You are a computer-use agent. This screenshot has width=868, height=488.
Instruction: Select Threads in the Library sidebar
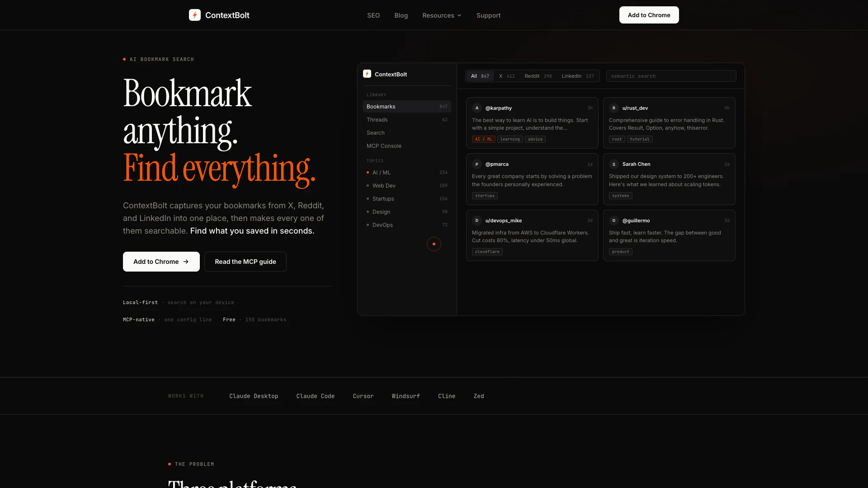(407, 120)
